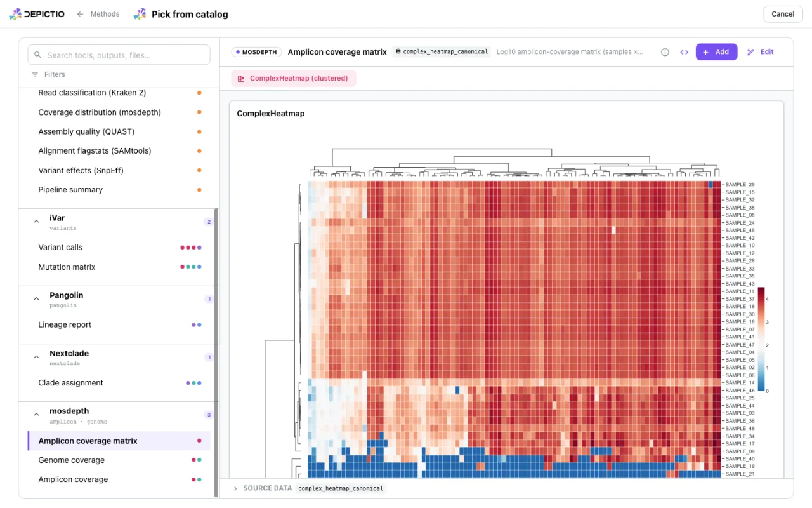Select Variant effects (SnpEff)
This screenshot has height=508, width=812.
(119, 170)
